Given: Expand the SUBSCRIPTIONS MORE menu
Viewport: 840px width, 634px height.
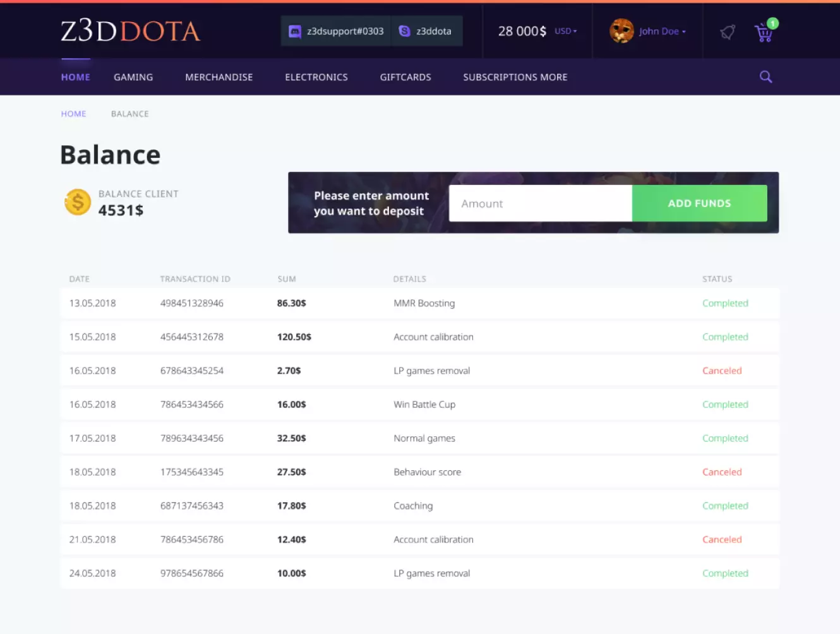Looking at the screenshot, I should [515, 76].
